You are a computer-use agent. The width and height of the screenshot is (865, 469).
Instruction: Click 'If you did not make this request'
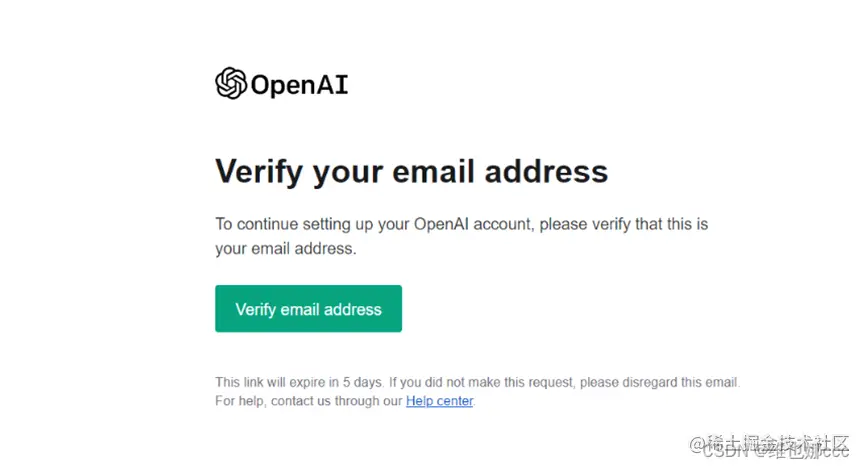tap(480, 382)
